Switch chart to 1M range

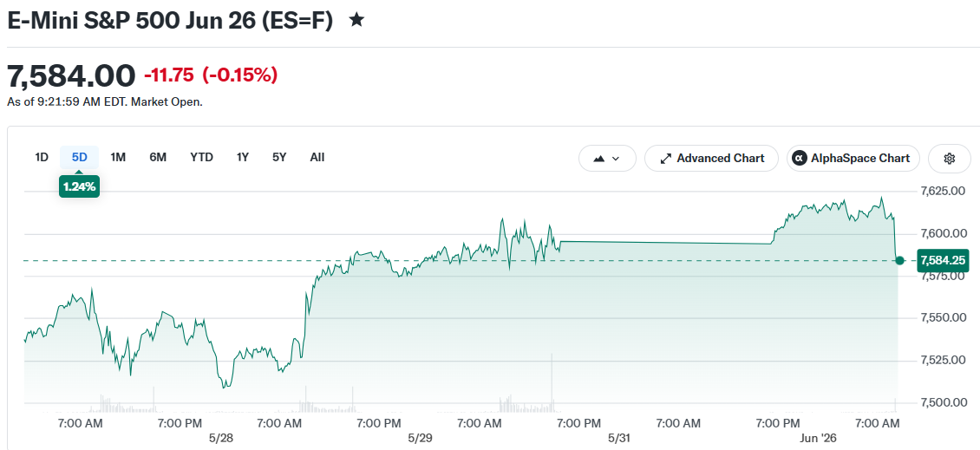coord(118,157)
